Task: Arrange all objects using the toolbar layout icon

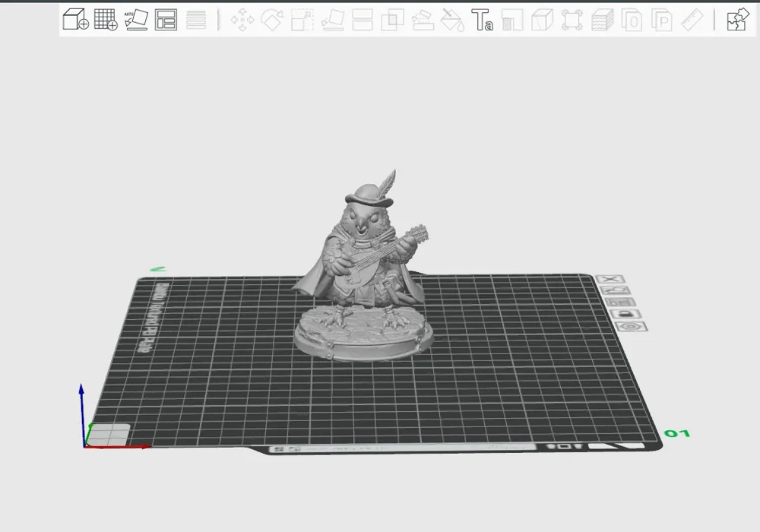Action: pos(166,20)
